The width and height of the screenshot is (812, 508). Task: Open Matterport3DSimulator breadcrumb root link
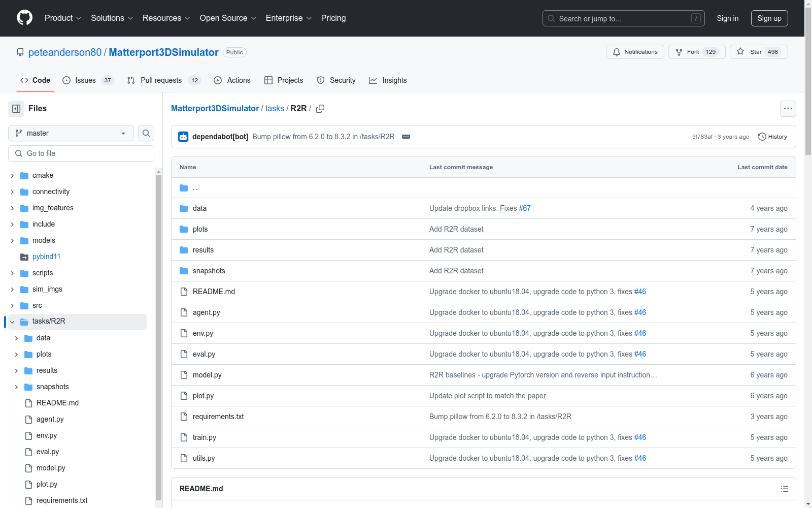(215, 109)
